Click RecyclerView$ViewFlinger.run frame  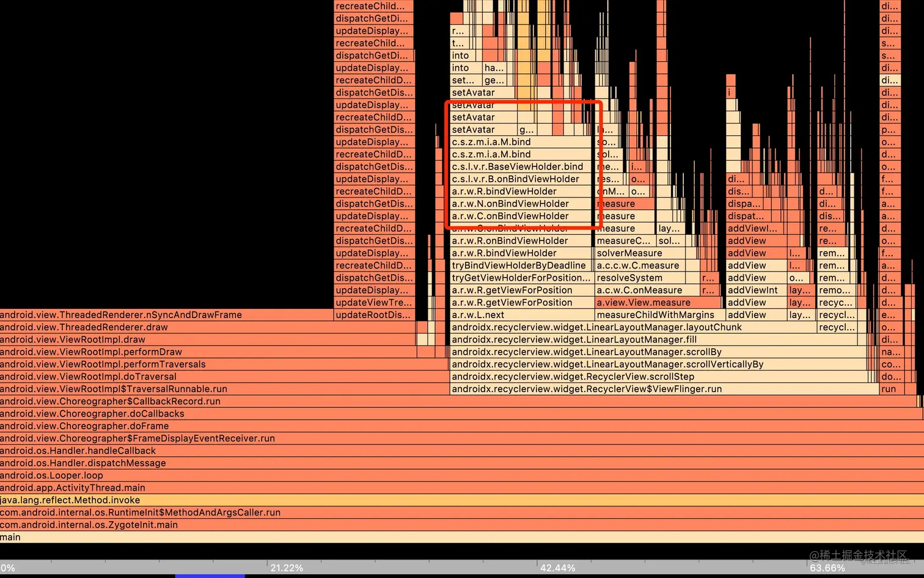pyautogui.click(x=665, y=389)
